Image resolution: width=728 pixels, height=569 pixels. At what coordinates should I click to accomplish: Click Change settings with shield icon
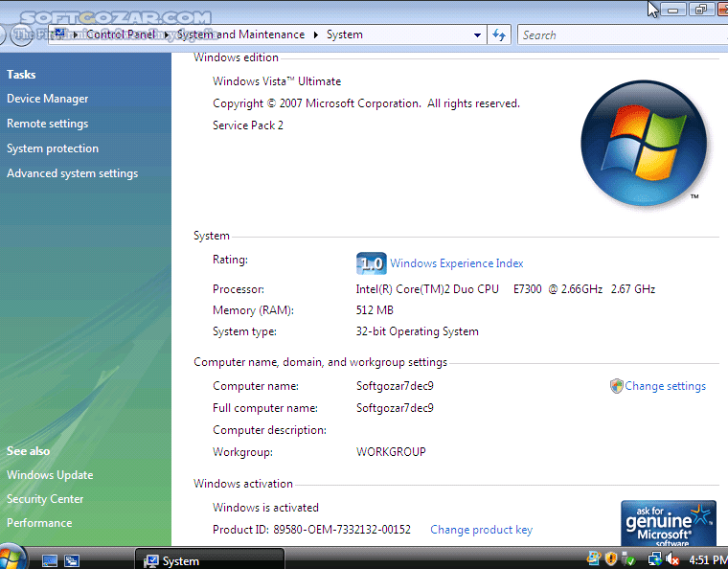click(x=658, y=386)
